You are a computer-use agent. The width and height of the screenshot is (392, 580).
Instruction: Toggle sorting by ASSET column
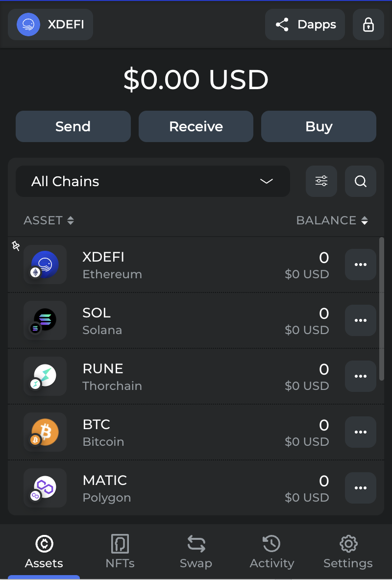pos(49,220)
